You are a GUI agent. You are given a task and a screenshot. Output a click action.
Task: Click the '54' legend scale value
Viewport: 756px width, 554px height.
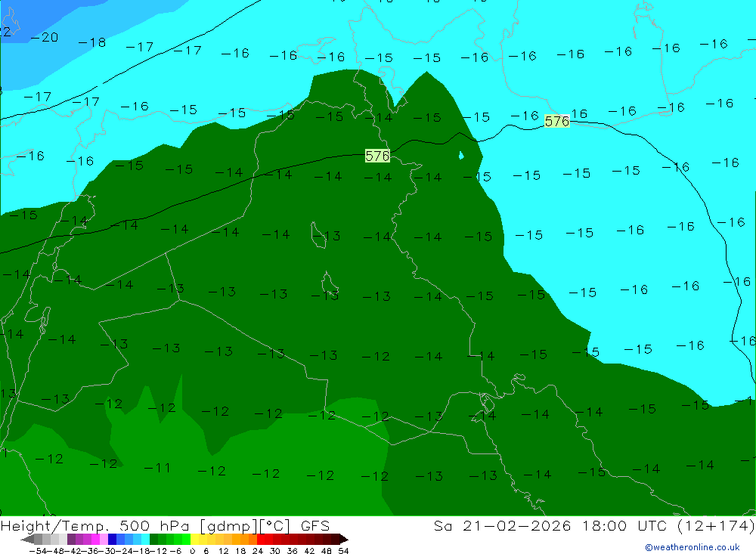coord(343,551)
